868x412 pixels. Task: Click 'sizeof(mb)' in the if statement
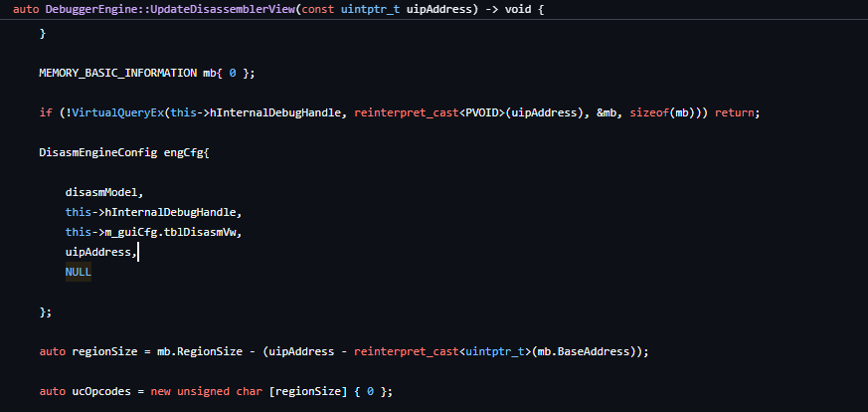point(662,113)
